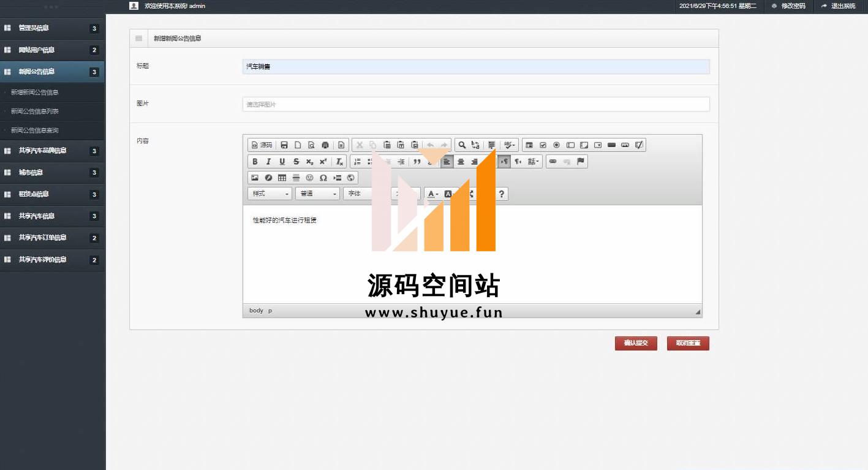868x470 pixels.
Task: Open the Set Language dropdown in editor
Action: pos(534,162)
